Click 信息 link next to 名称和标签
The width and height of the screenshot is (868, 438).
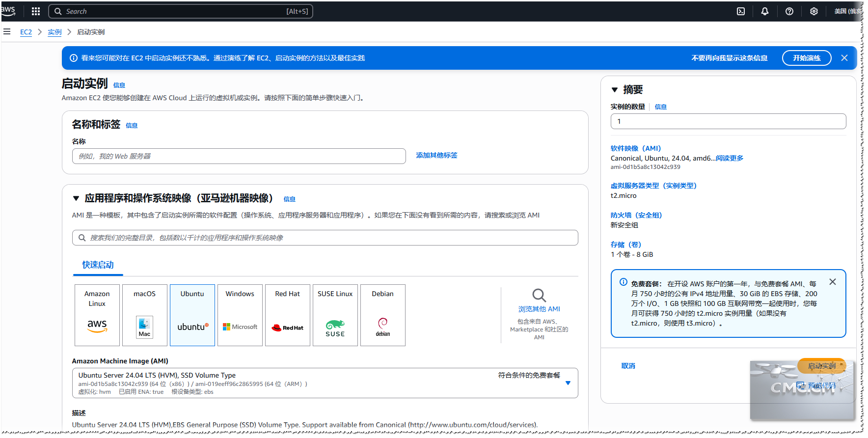[132, 125]
